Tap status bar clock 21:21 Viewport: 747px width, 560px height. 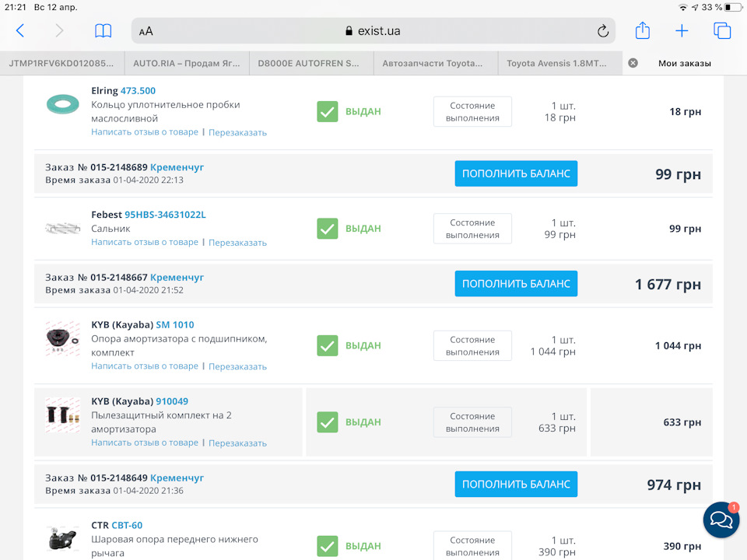[16, 7]
